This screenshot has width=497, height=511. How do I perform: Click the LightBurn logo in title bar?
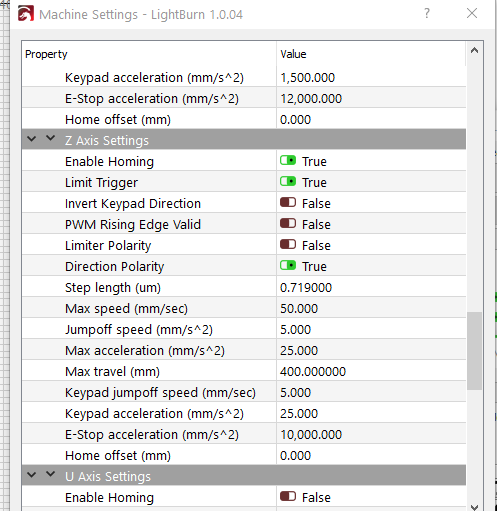click(26, 14)
